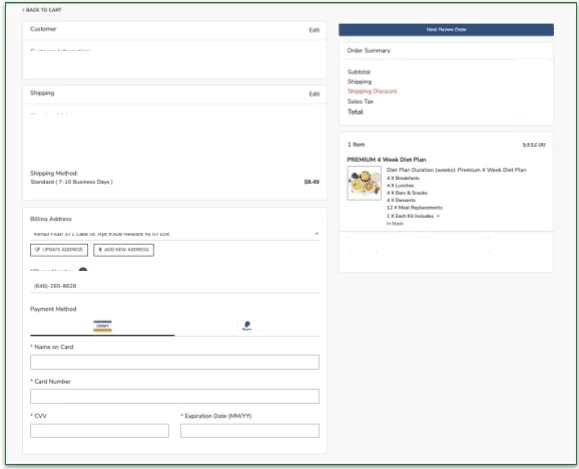Click the Card Number field
Viewport: 579px width, 469px height.
(175, 396)
